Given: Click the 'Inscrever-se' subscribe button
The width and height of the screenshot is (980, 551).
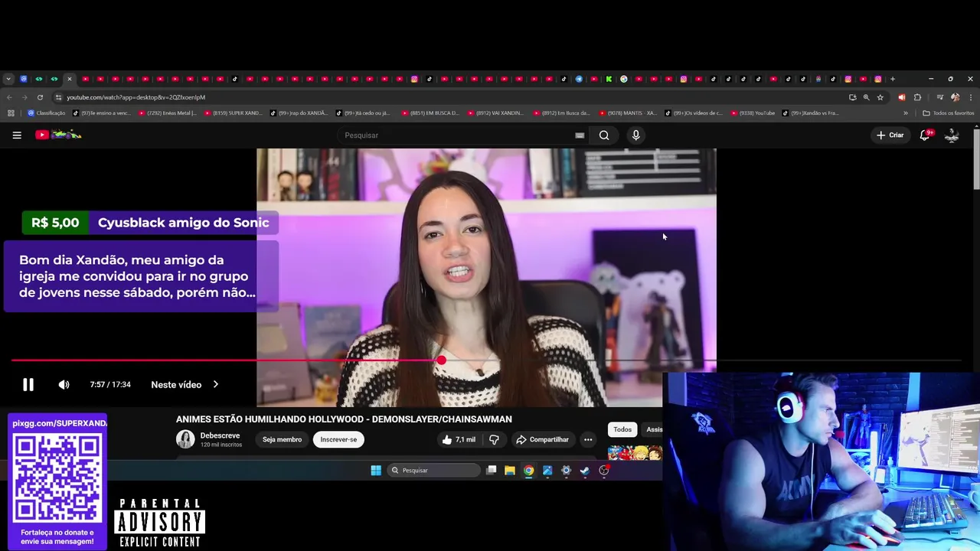Looking at the screenshot, I should pyautogui.click(x=338, y=439).
